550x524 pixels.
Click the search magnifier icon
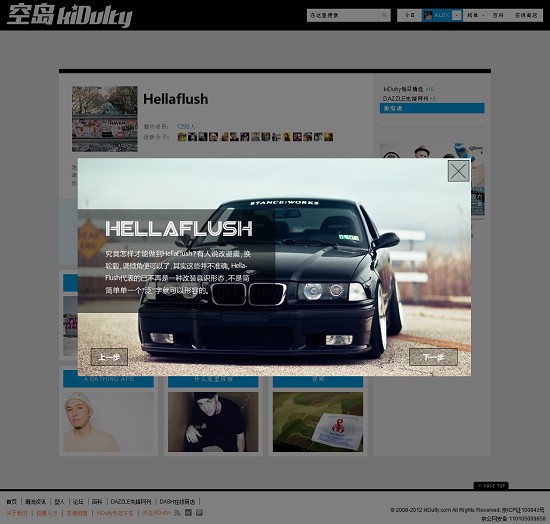click(384, 15)
